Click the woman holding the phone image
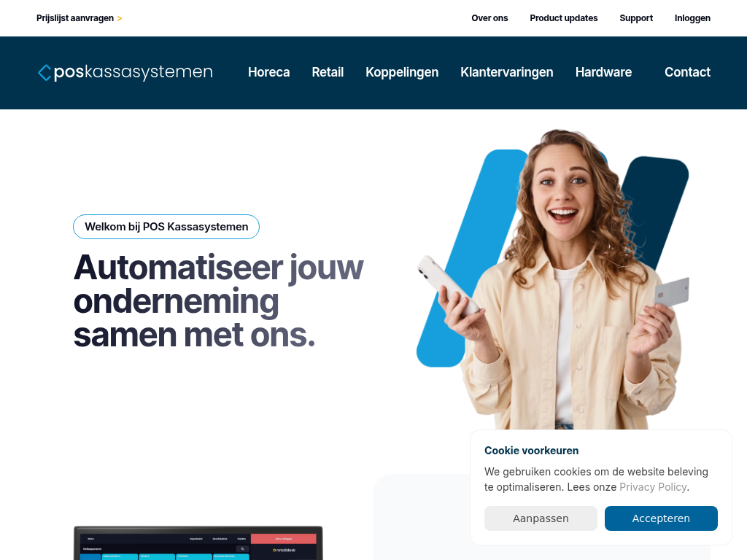Image resolution: width=747 pixels, height=560 pixels. (554, 279)
